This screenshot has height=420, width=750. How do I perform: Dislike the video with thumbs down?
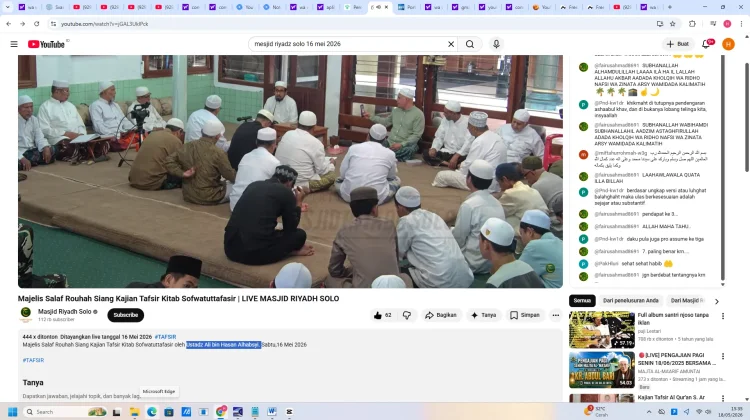coord(407,315)
